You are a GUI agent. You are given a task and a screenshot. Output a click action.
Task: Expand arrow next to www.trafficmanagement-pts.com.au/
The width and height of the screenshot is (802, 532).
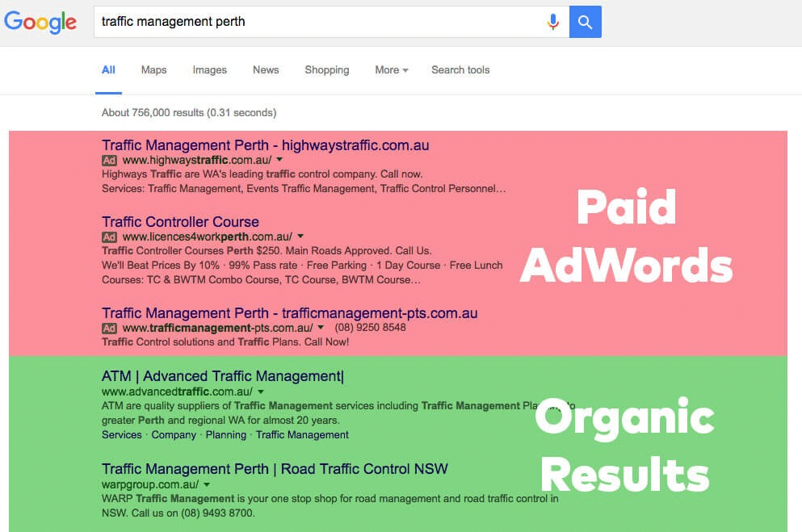321,327
